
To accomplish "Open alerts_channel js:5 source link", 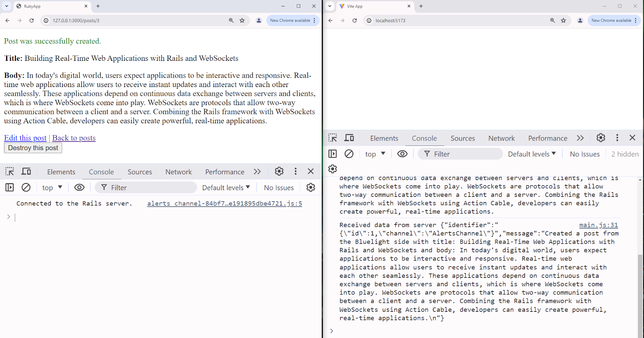I will point(225,203).
